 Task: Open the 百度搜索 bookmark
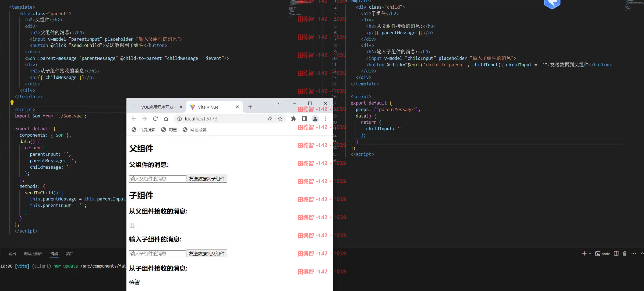pyautogui.click(x=143, y=130)
